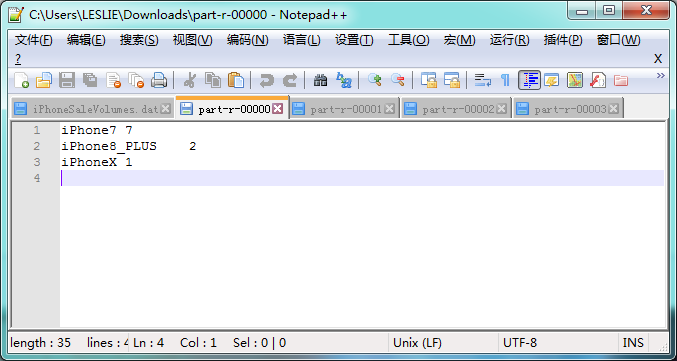Open the 语言(L) menu
Viewport: 677px width, 361px height.
pos(301,41)
